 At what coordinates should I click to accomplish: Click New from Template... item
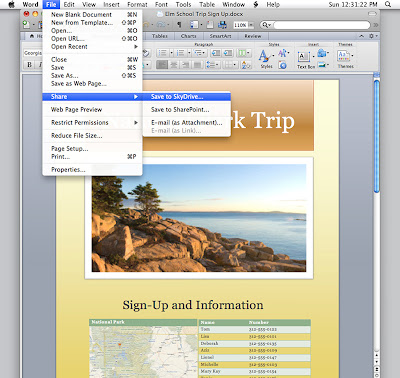pos(92,23)
